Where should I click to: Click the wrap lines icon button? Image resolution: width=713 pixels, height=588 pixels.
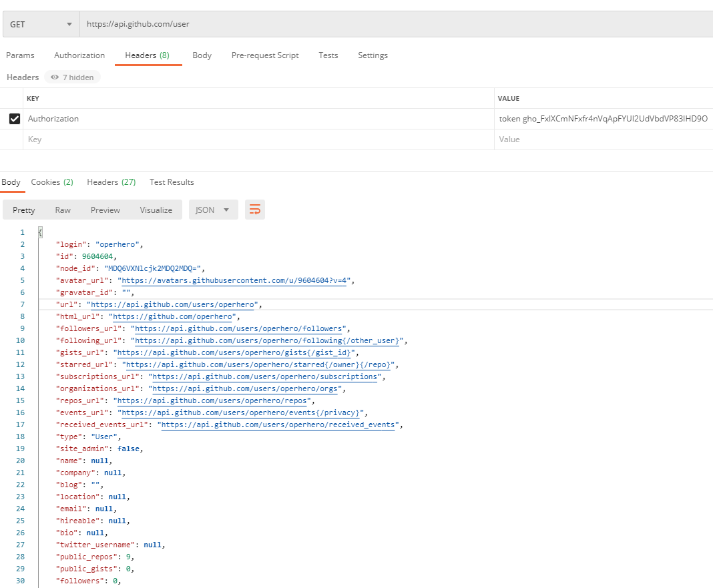click(x=254, y=210)
